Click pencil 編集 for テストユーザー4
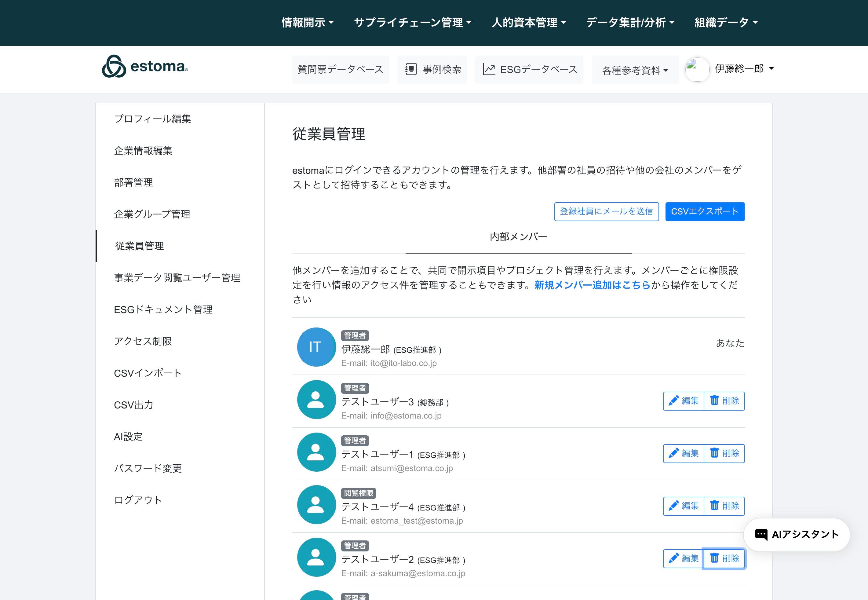 click(683, 506)
